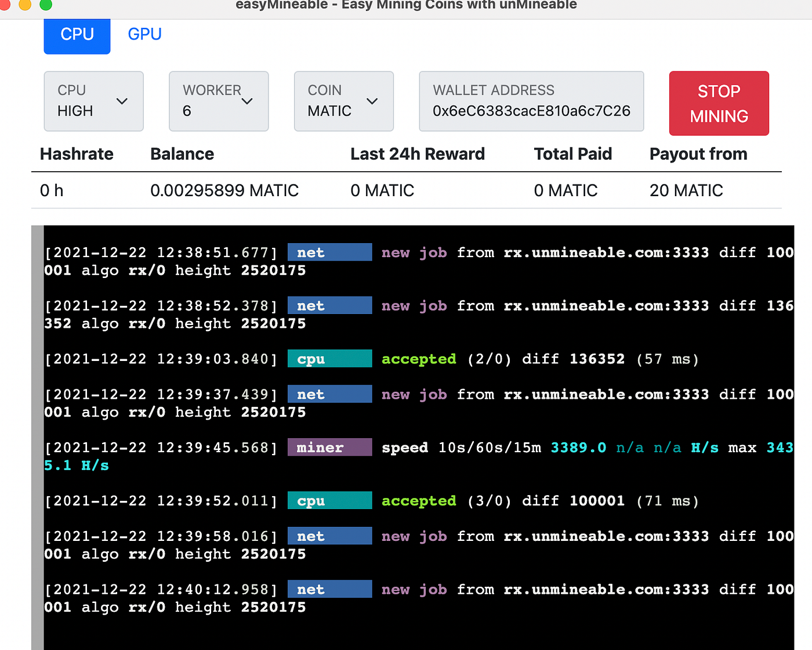Switch to the CPU tab
The height and width of the screenshot is (650, 812).
pyautogui.click(x=77, y=36)
